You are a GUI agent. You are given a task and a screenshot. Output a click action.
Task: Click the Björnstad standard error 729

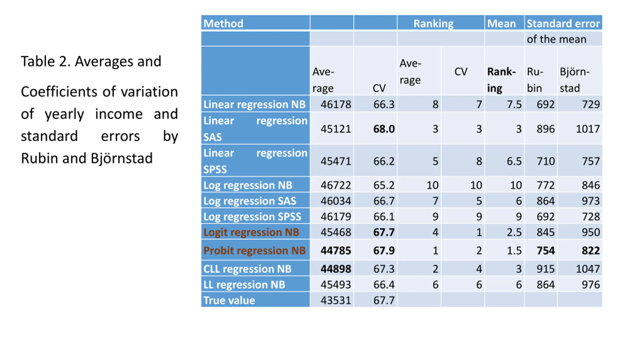(x=591, y=104)
